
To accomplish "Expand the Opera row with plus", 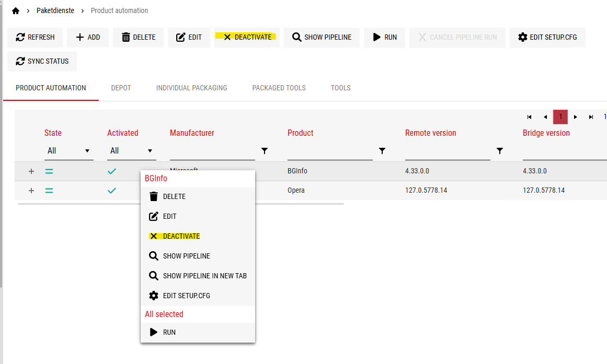I will [31, 191].
